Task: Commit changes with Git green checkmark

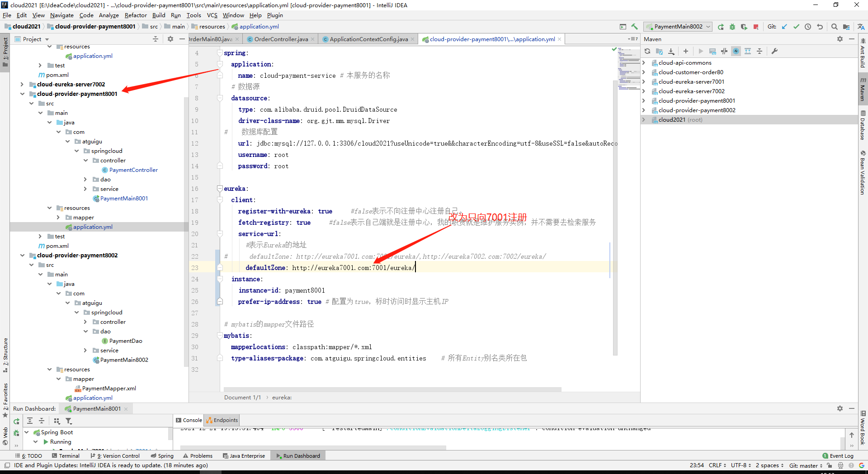Action: click(x=796, y=27)
